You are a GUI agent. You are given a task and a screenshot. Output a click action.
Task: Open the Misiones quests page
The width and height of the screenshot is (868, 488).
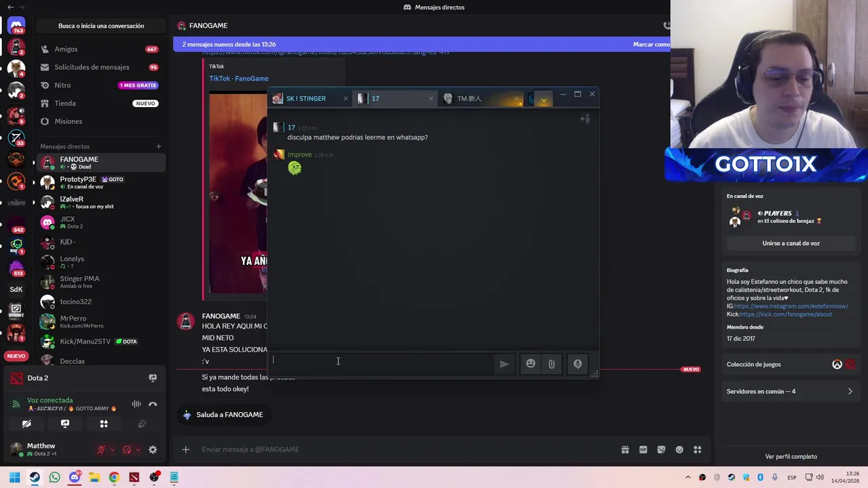coord(100,121)
